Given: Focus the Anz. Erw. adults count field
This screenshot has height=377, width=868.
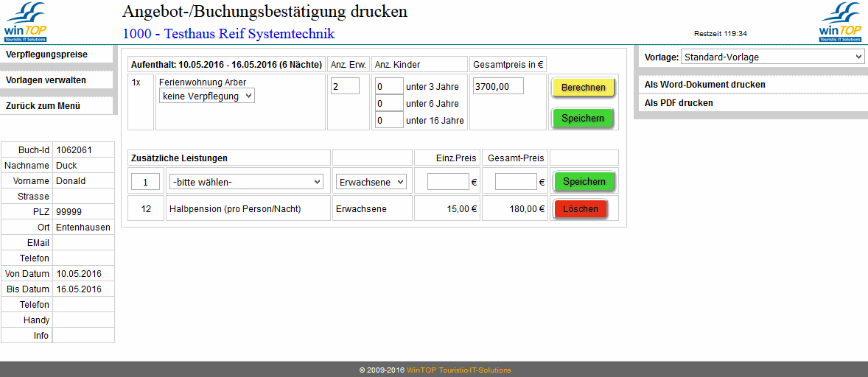Looking at the screenshot, I should (x=345, y=86).
